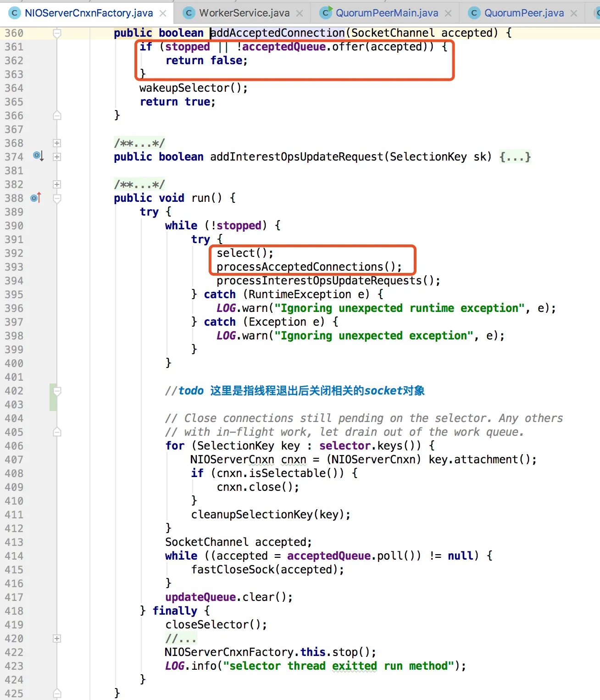Click the 'return true;' statement
The width and height of the screenshot is (600, 700).
(178, 102)
